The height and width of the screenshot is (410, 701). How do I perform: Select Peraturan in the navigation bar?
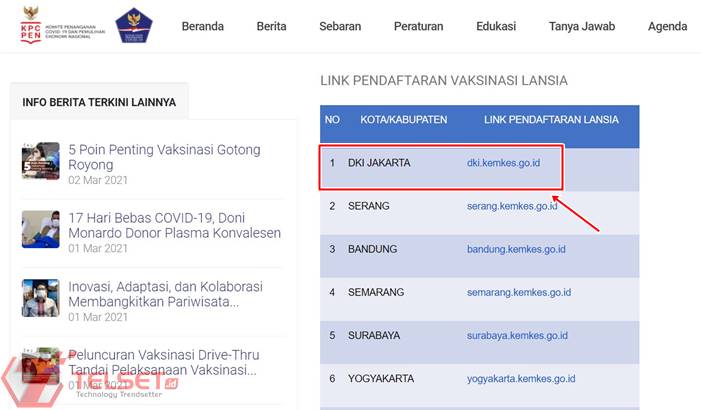coord(418,26)
